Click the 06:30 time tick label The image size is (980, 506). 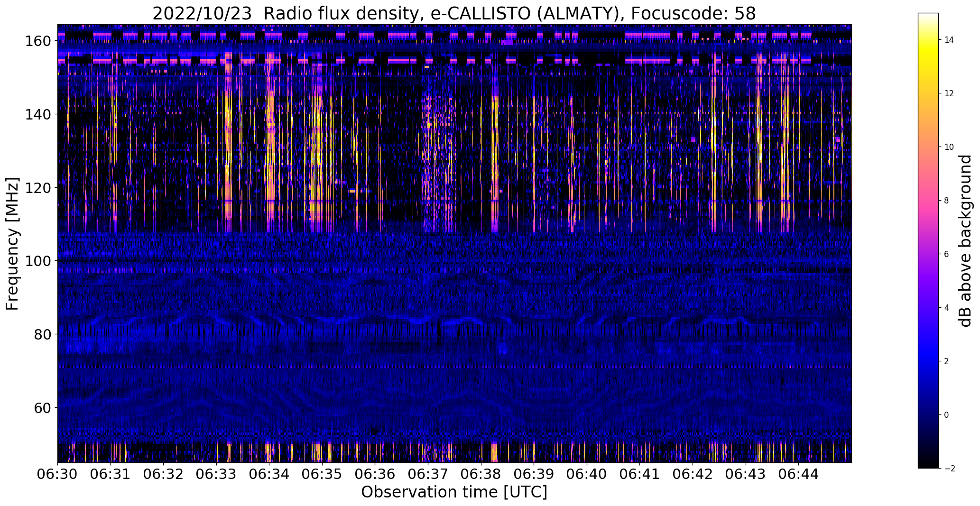(57, 474)
